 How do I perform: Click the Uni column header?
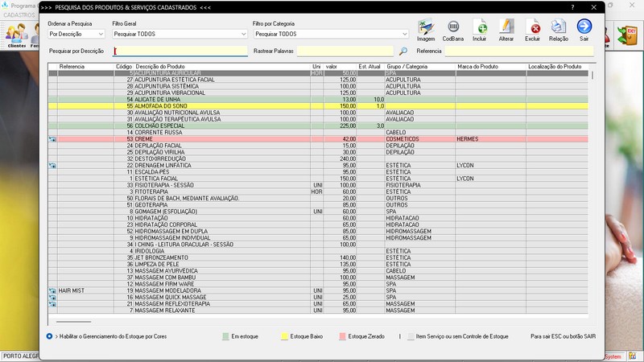(x=316, y=67)
